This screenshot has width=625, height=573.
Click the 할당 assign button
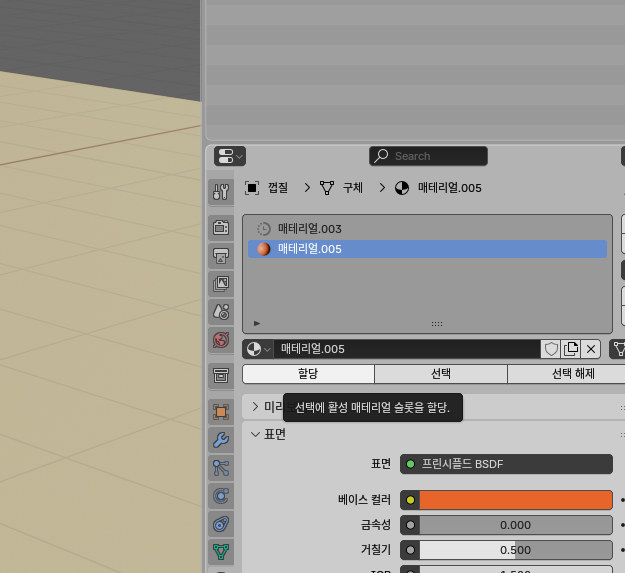click(308, 374)
